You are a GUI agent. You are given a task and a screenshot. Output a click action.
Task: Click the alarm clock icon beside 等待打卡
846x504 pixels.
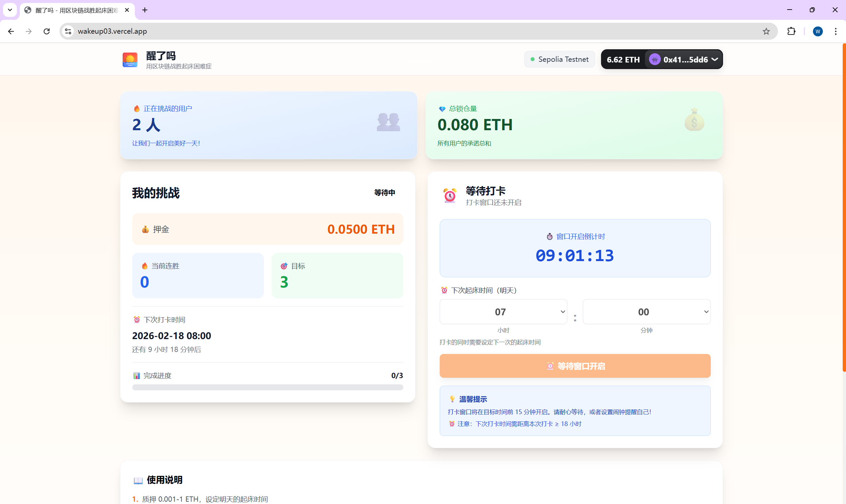pyautogui.click(x=450, y=196)
